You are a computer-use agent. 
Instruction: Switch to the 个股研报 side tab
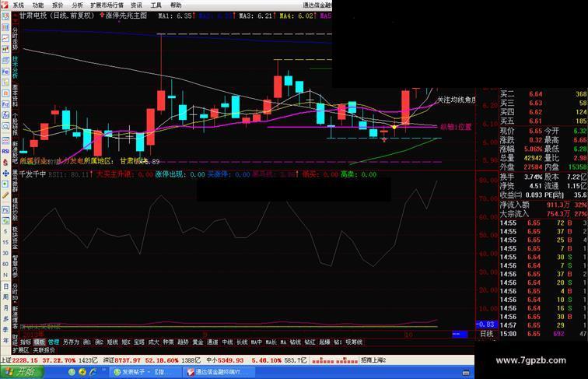coord(15,125)
